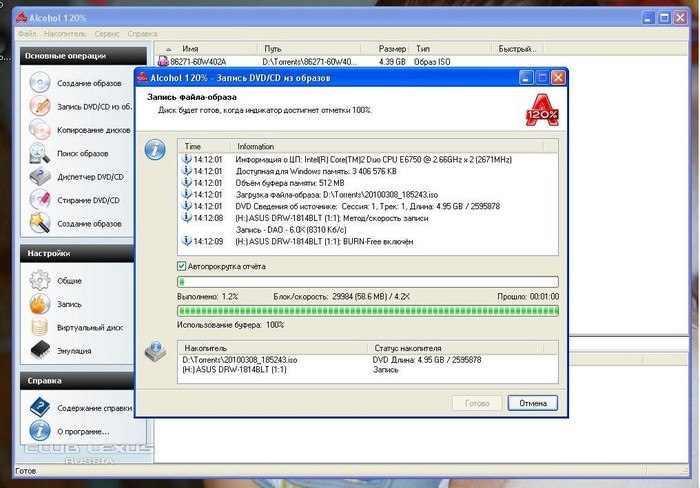Launch the Диспетчер DVD/CD manager
The height and width of the screenshot is (488, 700).
point(40,177)
